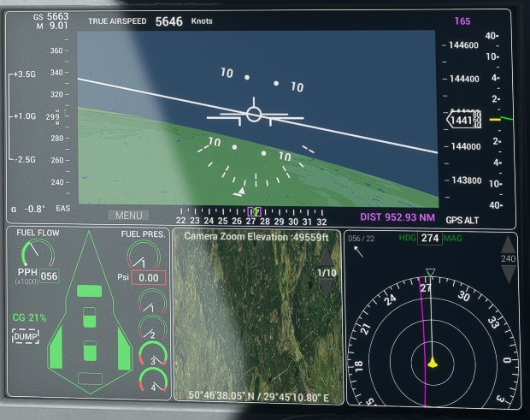The image size is (530, 420).
Task: Click the 22 mark on heading tape
Action: coord(181,221)
